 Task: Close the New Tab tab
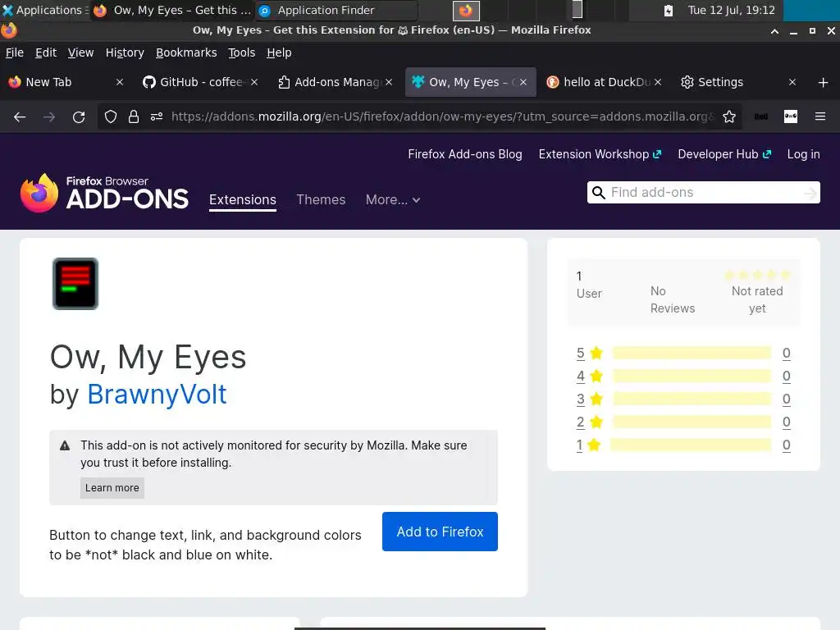coord(120,82)
